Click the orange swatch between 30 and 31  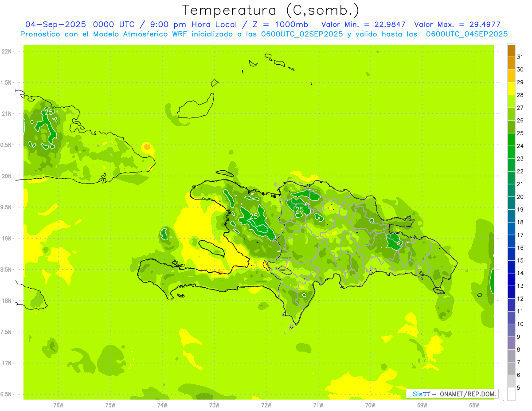[511, 63]
